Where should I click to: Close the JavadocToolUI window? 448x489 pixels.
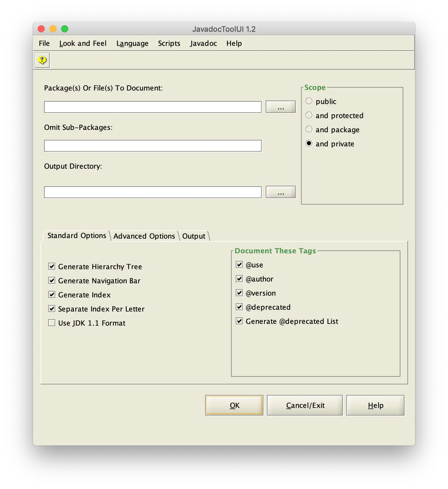41,29
